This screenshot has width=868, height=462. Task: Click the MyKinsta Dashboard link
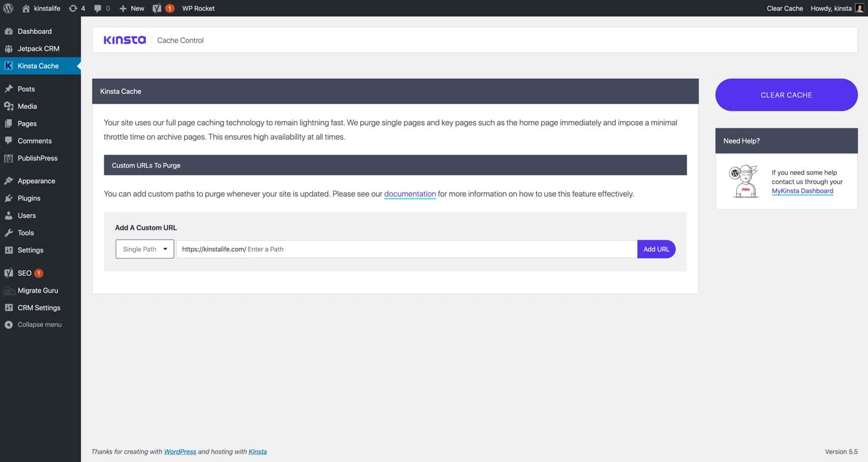[x=803, y=190]
